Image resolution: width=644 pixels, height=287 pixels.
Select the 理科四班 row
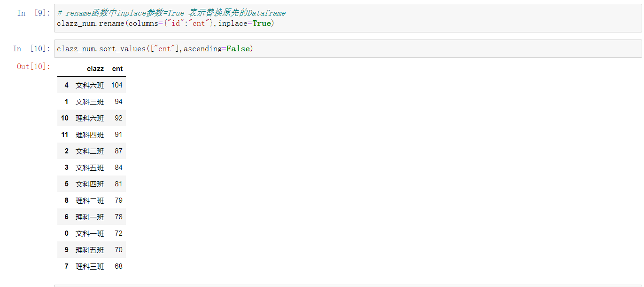tap(92, 135)
